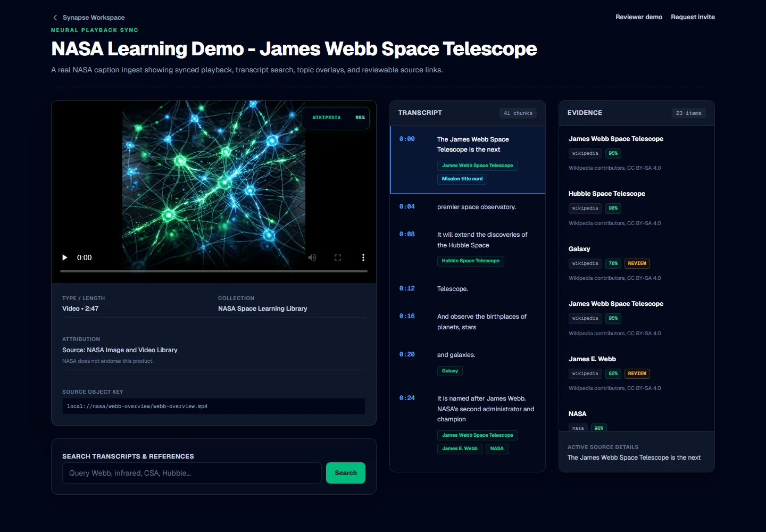Select the source object key path
766x532 pixels.
tap(214, 406)
